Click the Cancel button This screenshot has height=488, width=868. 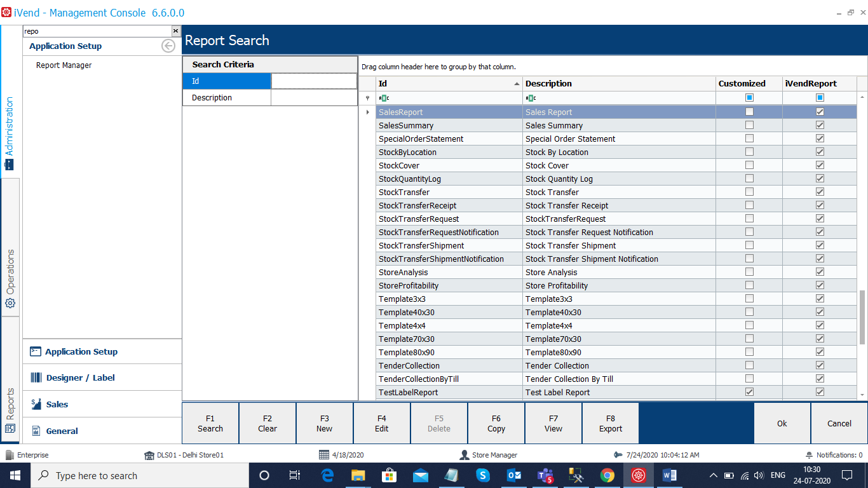pos(839,423)
